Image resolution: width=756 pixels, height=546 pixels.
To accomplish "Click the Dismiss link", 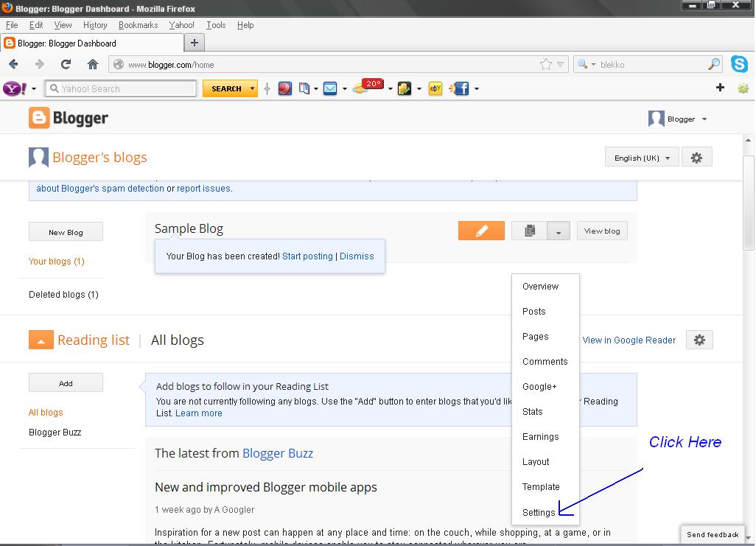I will pyautogui.click(x=357, y=256).
